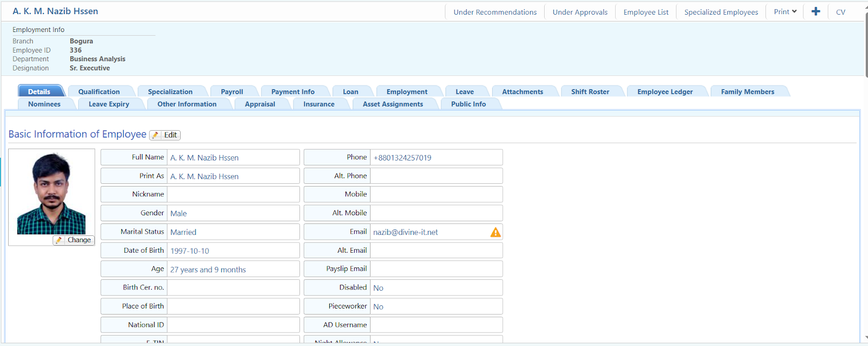Open the Shift Roster tab
Image resolution: width=868 pixels, height=346 pixels.
pos(590,92)
